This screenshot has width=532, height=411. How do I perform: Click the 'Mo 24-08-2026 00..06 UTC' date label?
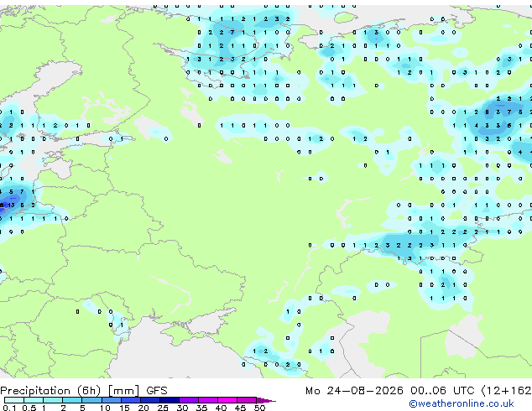click(390, 391)
